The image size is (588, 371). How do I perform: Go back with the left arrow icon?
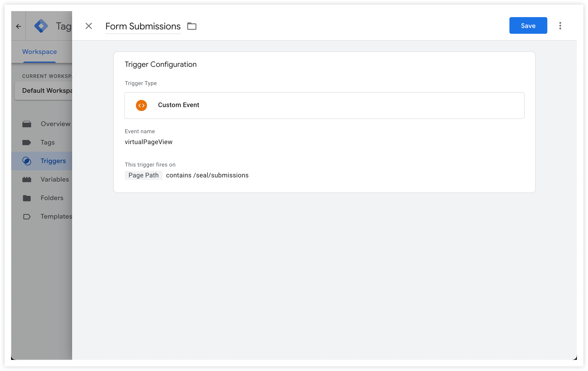[18, 26]
